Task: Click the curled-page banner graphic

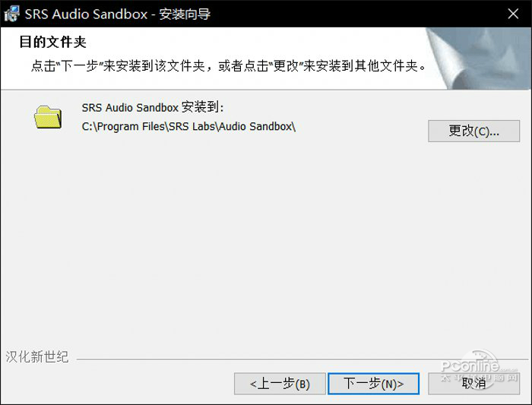Action: point(478,59)
